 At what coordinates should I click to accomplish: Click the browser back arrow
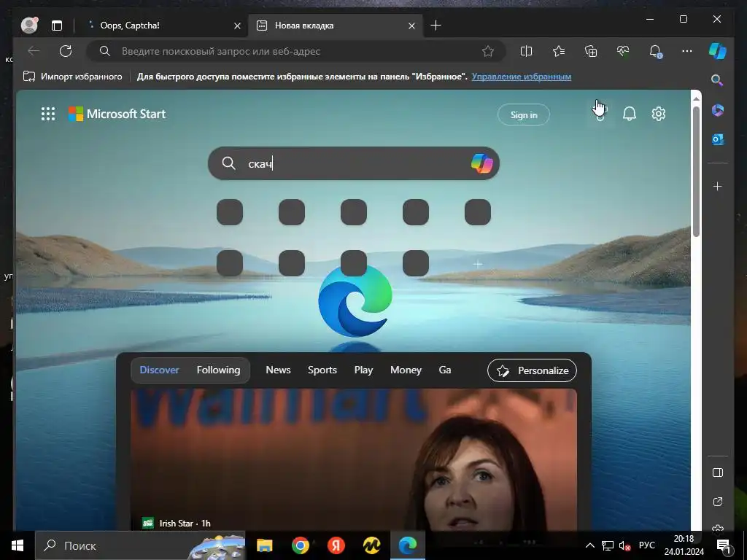[34, 51]
